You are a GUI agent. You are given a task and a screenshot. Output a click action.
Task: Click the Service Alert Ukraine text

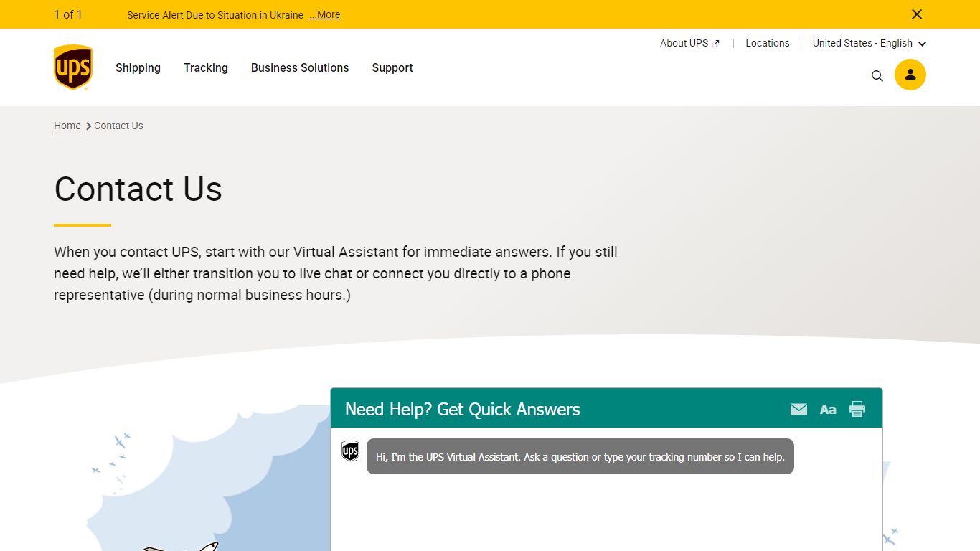click(x=215, y=14)
